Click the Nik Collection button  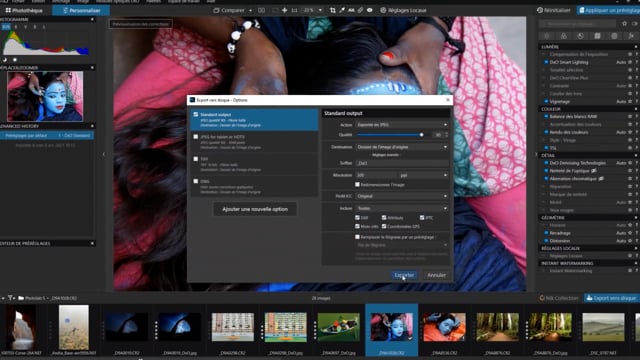pyautogui.click(x=559, y=298)
